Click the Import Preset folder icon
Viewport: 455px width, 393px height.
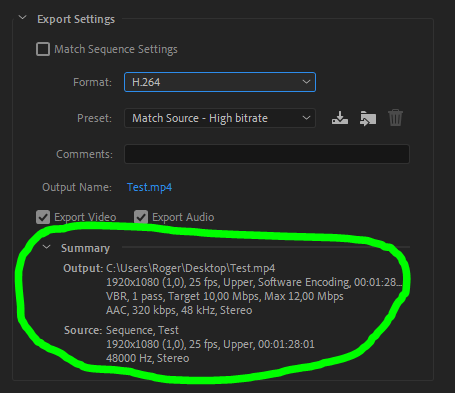(368, 118)
